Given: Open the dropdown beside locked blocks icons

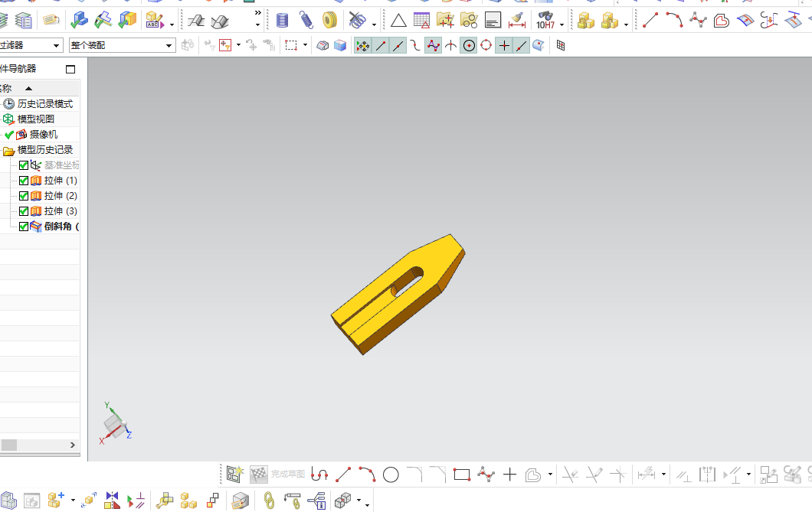Looking at the screenshot, I should point(626,24).
